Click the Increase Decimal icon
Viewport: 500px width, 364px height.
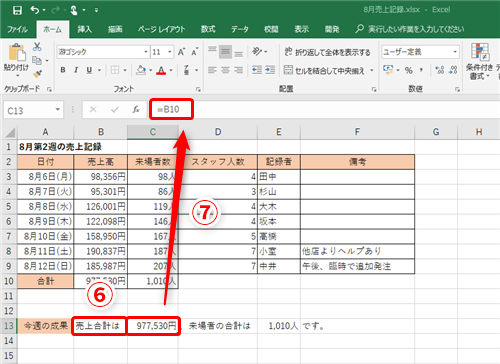[440, 70]
